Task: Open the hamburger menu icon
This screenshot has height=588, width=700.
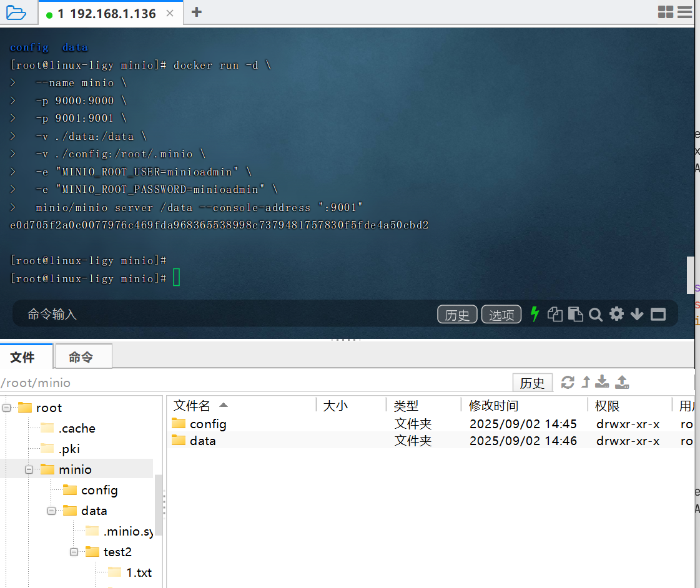Action: click(684, 12)
